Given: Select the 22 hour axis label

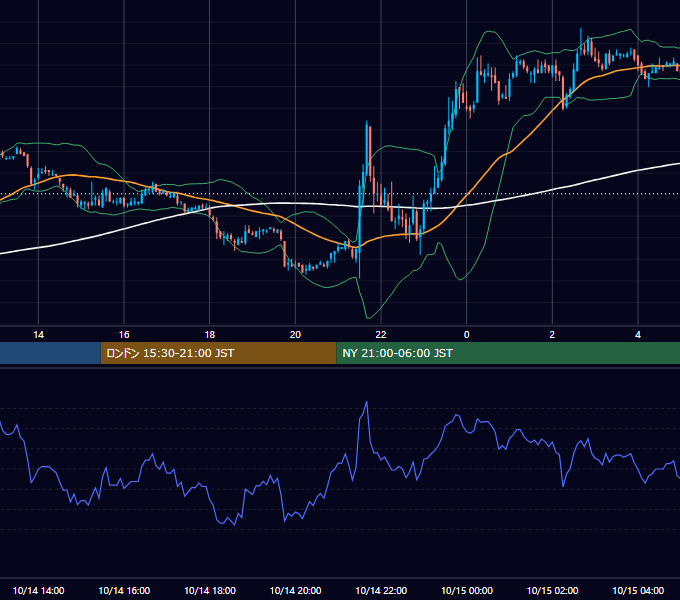Looking at the screenshot, I should click(x=381, y=335).
